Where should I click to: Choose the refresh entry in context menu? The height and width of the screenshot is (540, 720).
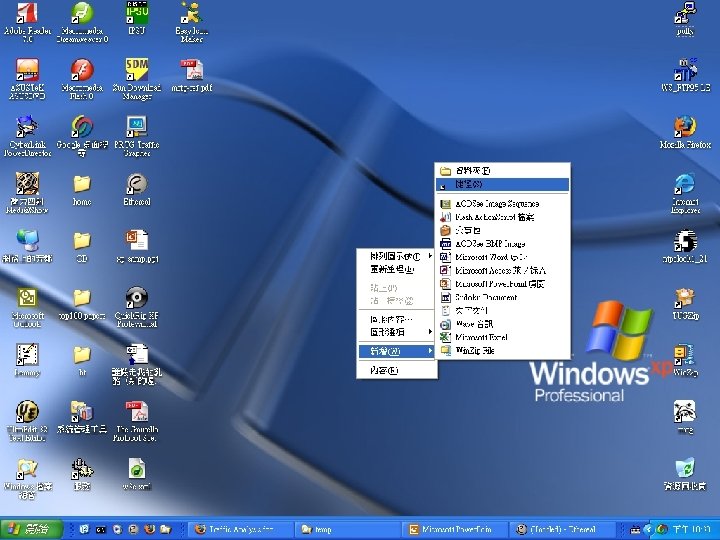[x=397, y=270]
